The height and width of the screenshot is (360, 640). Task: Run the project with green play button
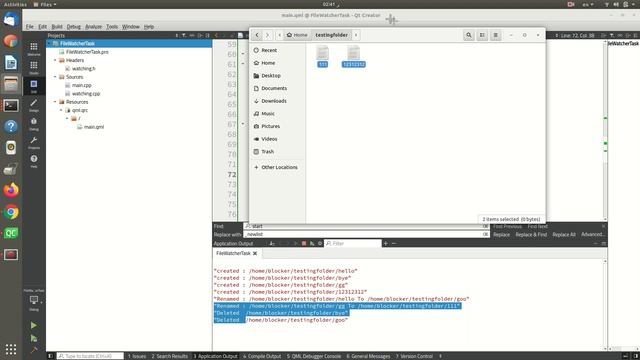[x=34, y=325]
